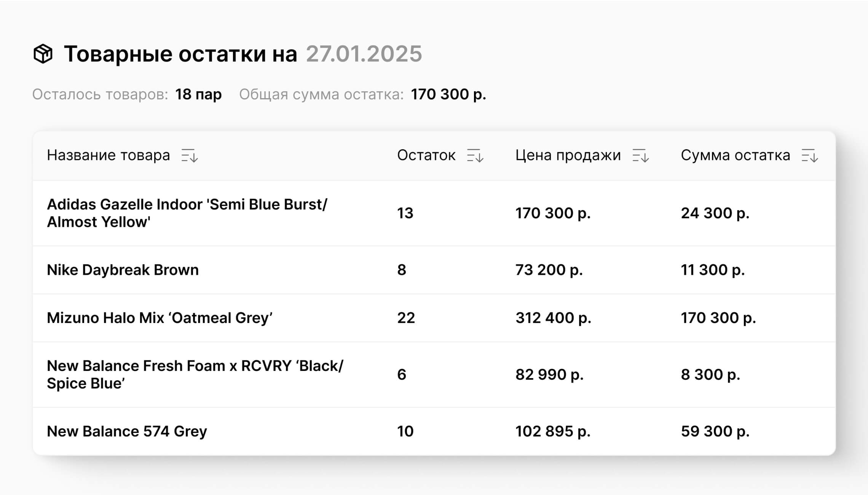Click the Сумма остатка column header text
The image size is (868, 495).
coord(736,155)
